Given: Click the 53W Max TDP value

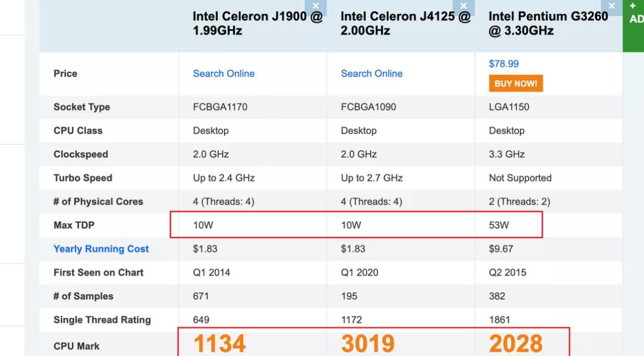Looking at the screenshot, I should pos(499,225).
